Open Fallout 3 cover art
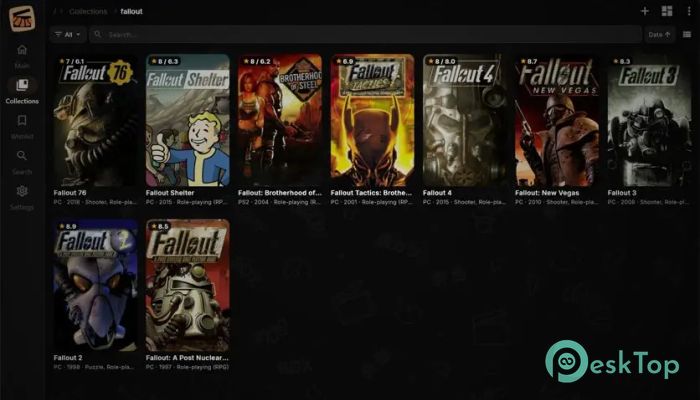The height and width of the screenshot is (400, 700). (650, 120)
